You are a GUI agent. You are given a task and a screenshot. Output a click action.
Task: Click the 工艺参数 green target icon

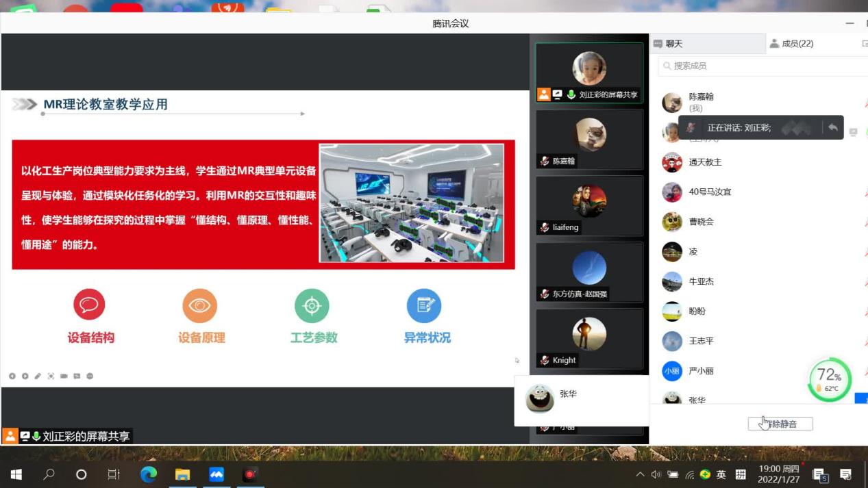click(x=312, y=305)
